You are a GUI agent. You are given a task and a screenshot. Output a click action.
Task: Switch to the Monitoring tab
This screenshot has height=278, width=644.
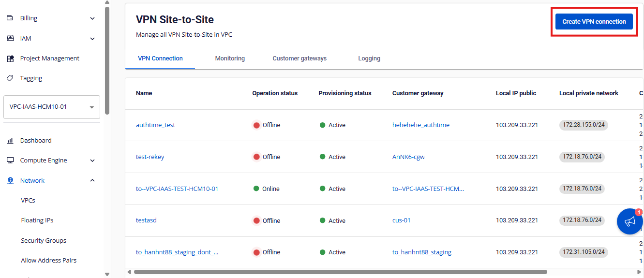pyautogui.click(x=230, y=59)
